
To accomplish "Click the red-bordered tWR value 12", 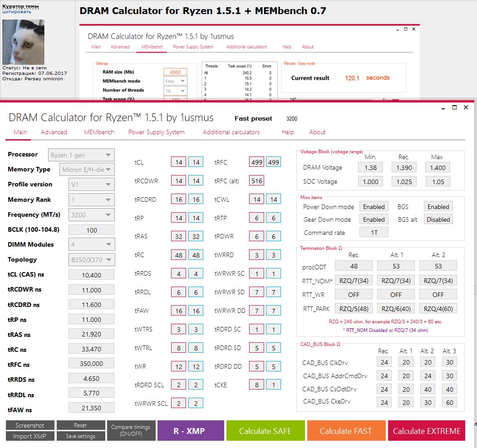I will pyautogui.click(x=178, y=366).
